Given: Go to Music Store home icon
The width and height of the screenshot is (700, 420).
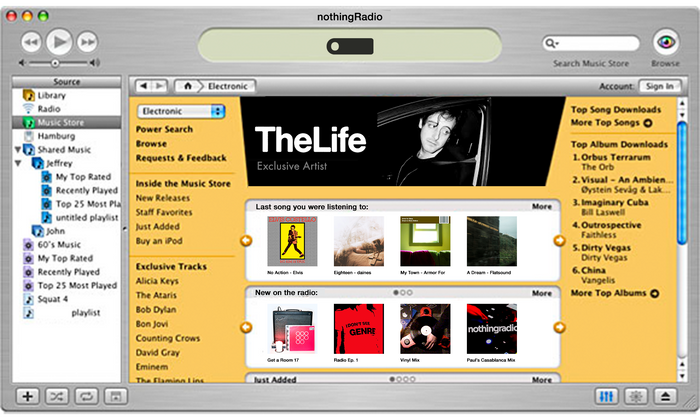Looking at the screenshot, I should 188,86.
